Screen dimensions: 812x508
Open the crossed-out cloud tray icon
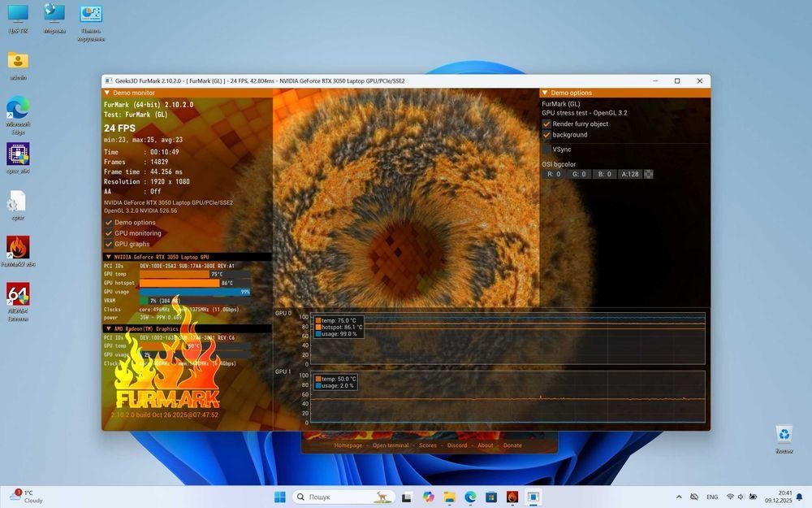coord(694,497)
